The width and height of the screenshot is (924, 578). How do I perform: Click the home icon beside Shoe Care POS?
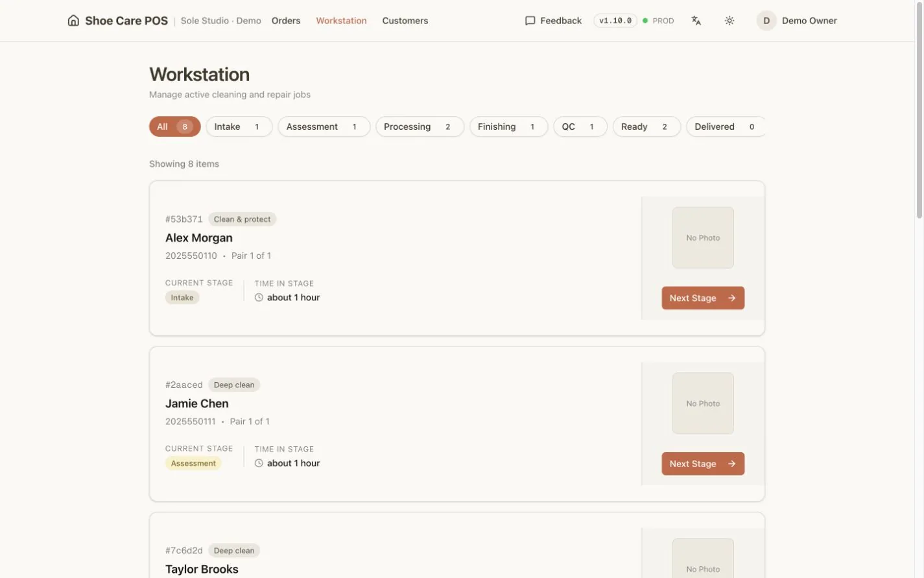pos(73,21)
